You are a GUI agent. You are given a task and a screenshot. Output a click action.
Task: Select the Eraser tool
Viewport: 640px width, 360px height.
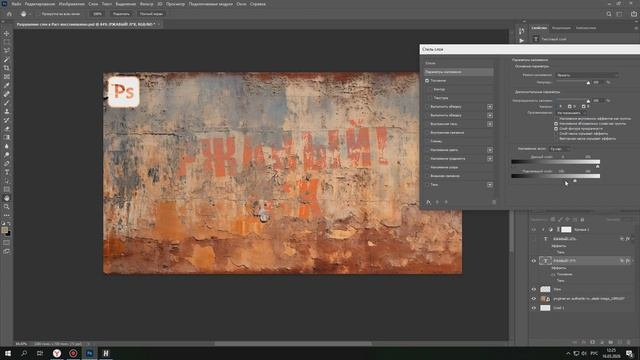point(7,129)
